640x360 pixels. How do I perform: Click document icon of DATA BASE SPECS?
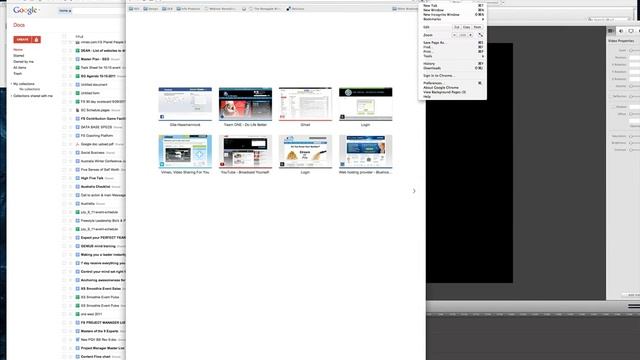pos(77,127)
